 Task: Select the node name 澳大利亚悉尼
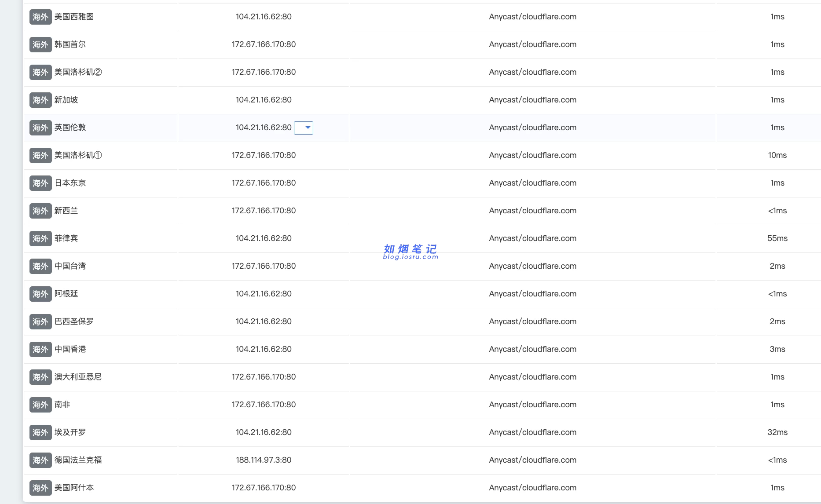[78, 377]
